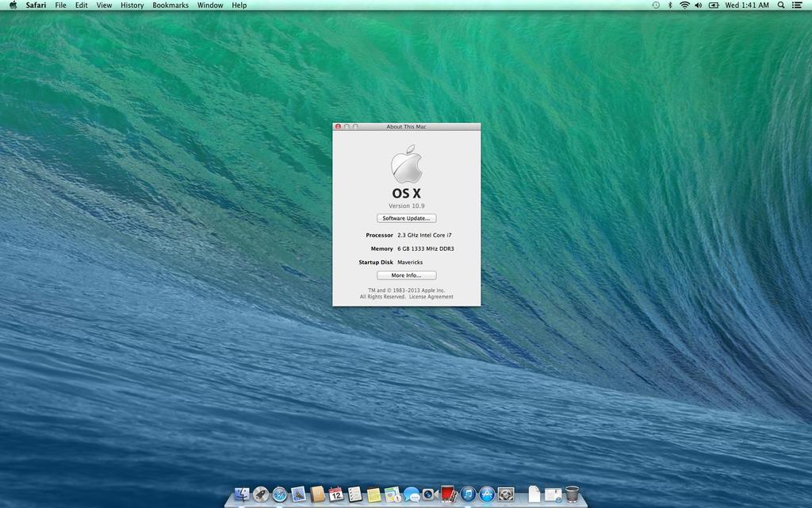Click the Mavericks startup disk name
This screenshot has width=812, height=508.
tap(410, 262)
